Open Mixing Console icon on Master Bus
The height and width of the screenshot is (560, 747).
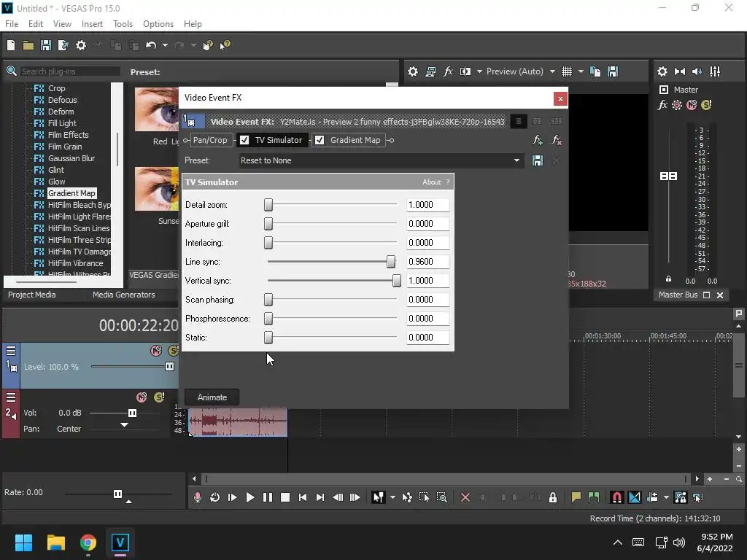click(x=715, y=72)
